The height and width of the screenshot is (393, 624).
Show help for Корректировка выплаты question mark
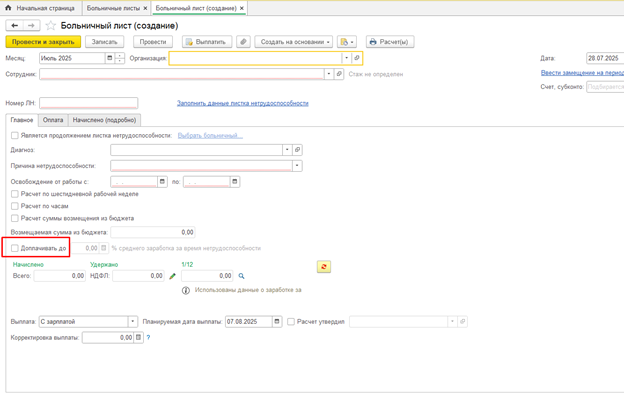pos(148,337)
